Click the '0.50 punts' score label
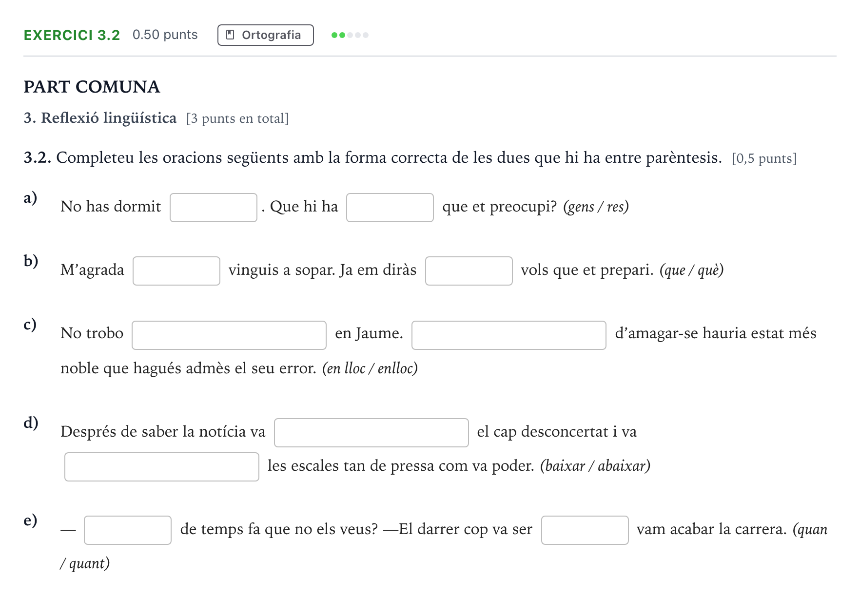860x616 pixels. click(x=165, y=35)
